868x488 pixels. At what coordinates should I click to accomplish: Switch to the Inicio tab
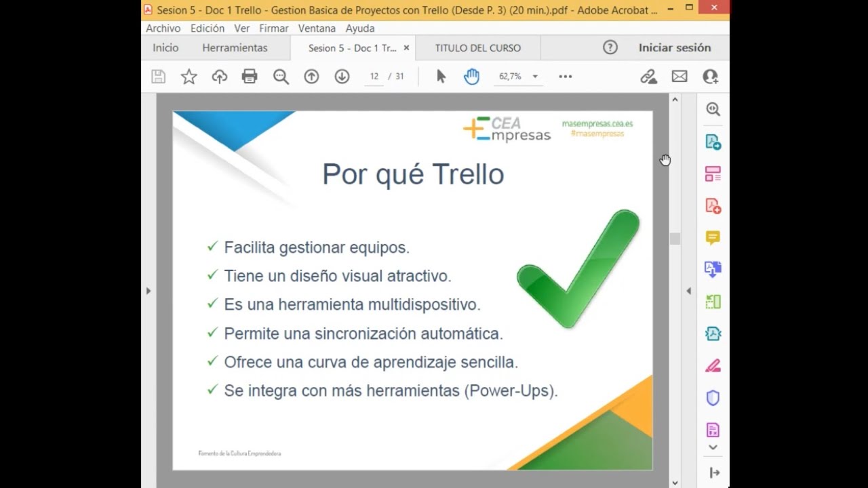(165, 47)
